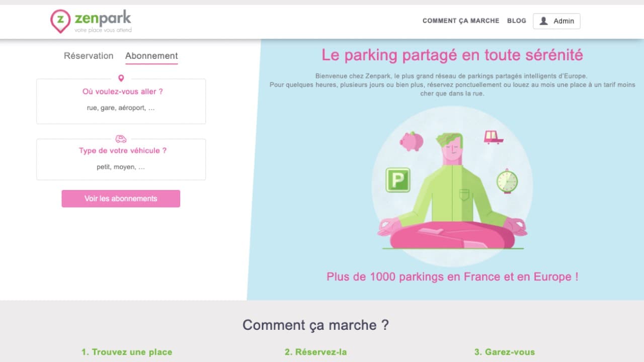Click the headline 'Le parking partagé en toute sérénité'
Viewport: 644px width, 362px height.
452,55
